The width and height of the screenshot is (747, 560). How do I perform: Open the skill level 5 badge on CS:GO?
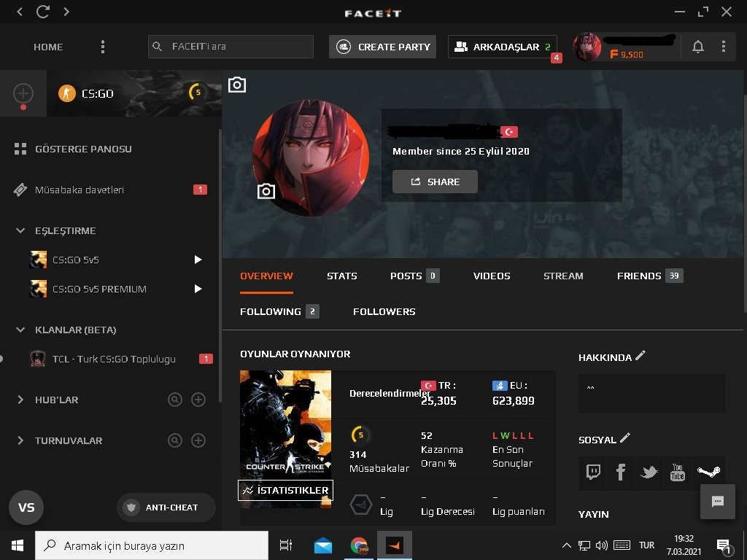pyautogui.click(x=197, y=92)
